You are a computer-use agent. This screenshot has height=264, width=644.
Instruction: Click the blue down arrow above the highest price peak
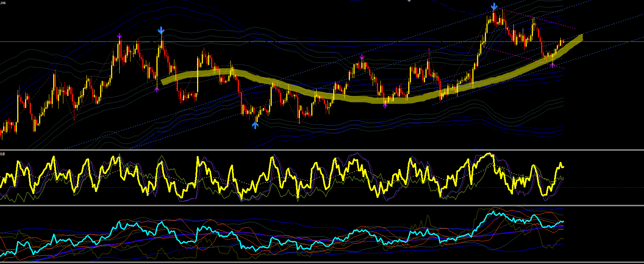coord(494,6)
